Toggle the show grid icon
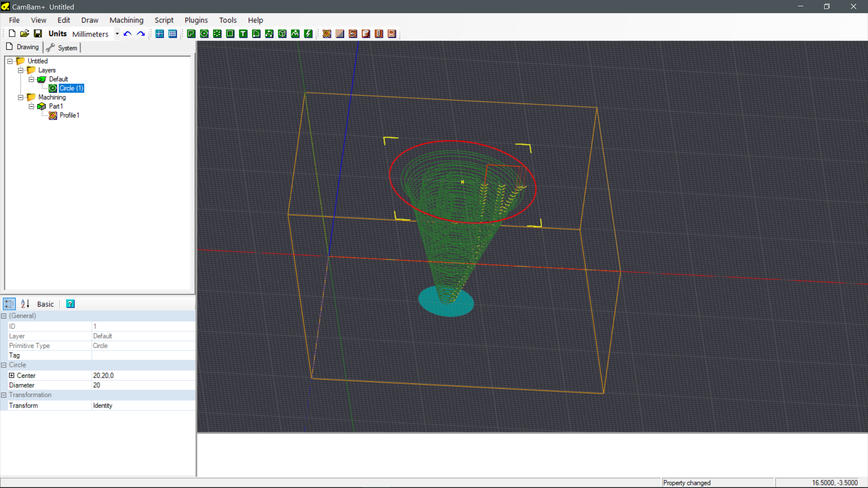This screenshot has width=868, height=488. [173, 34]
